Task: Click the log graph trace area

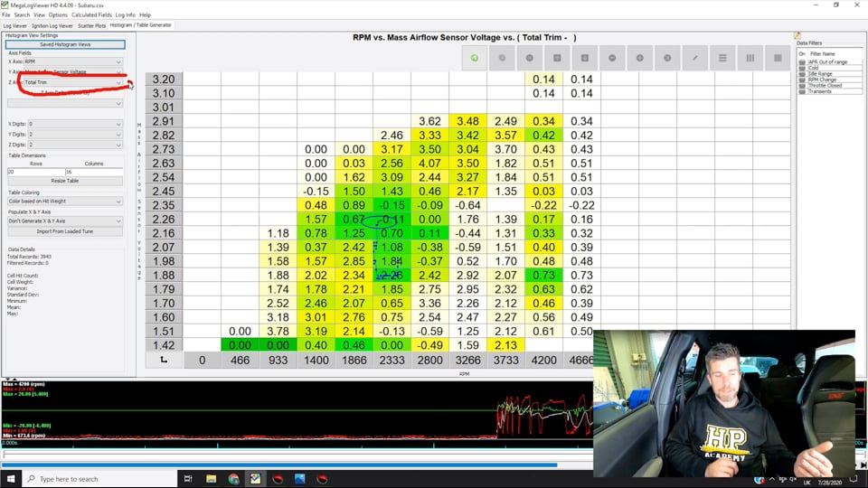Action: [297, 410]
